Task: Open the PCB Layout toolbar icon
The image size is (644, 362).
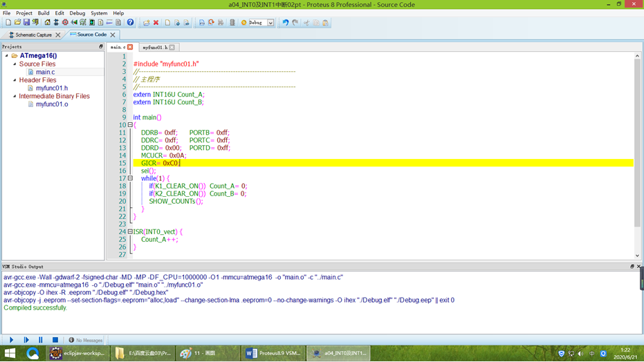Action: 65,23
